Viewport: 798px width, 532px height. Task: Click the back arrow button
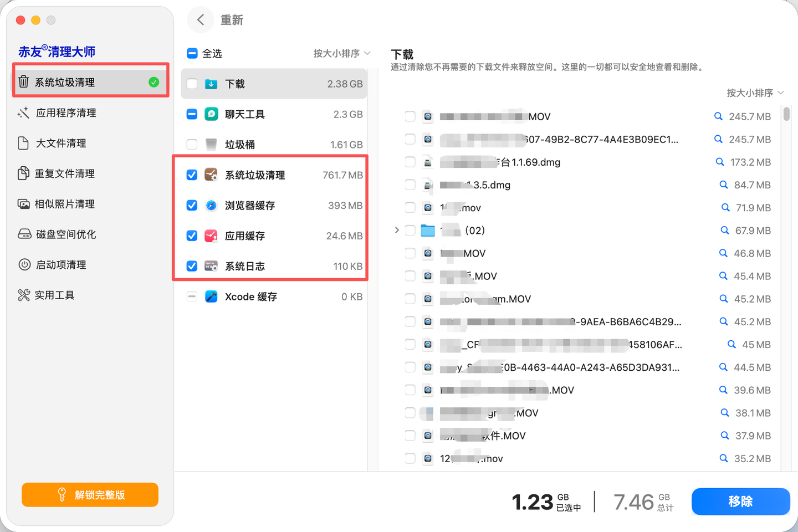point(201,20)
